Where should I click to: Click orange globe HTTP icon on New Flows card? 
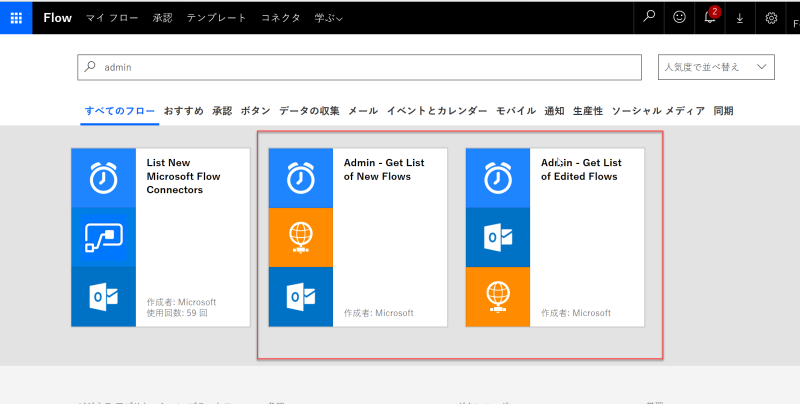pos(301,237)
